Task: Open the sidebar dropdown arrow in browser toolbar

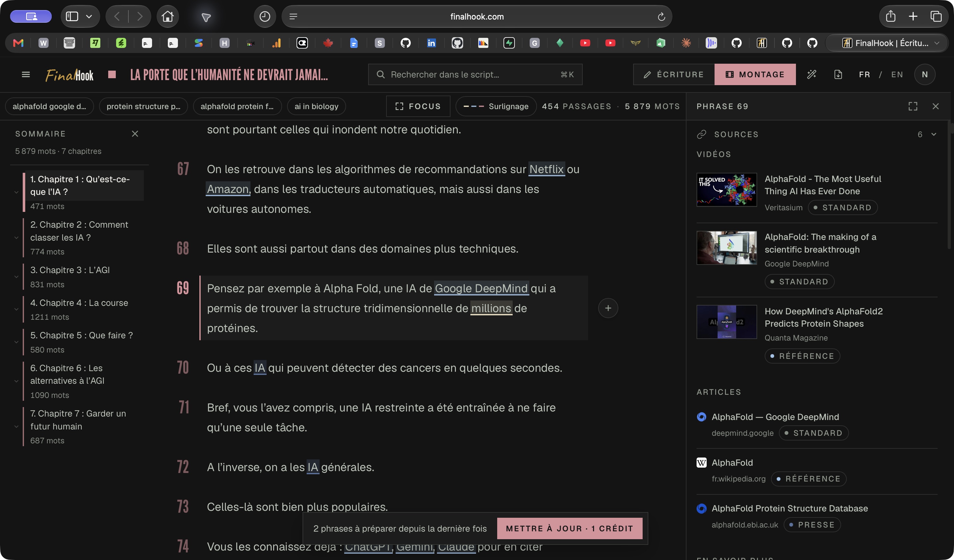Action: click(89, 16)
